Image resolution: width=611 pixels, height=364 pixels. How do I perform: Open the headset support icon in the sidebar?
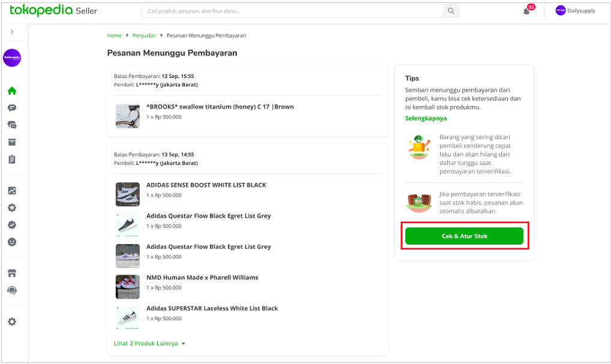[12, 290]
